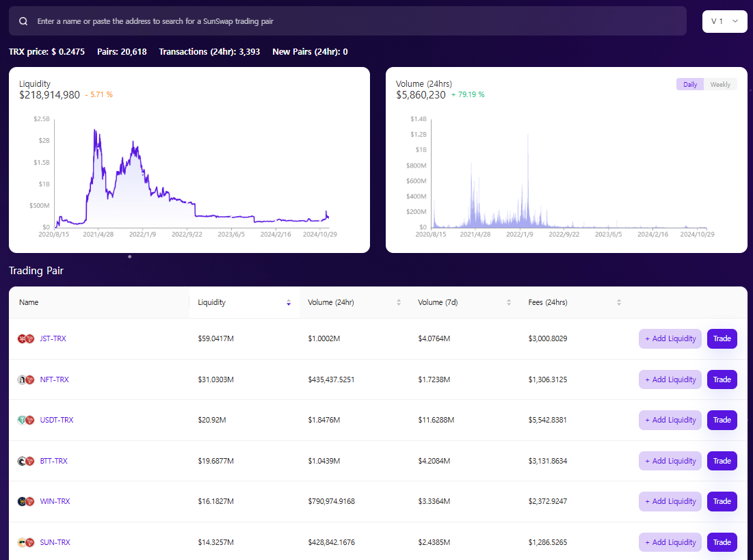Open the NFT-TRX pair link
The width and height of the screenshot is (753, 560).
click(x=54, y=379)
